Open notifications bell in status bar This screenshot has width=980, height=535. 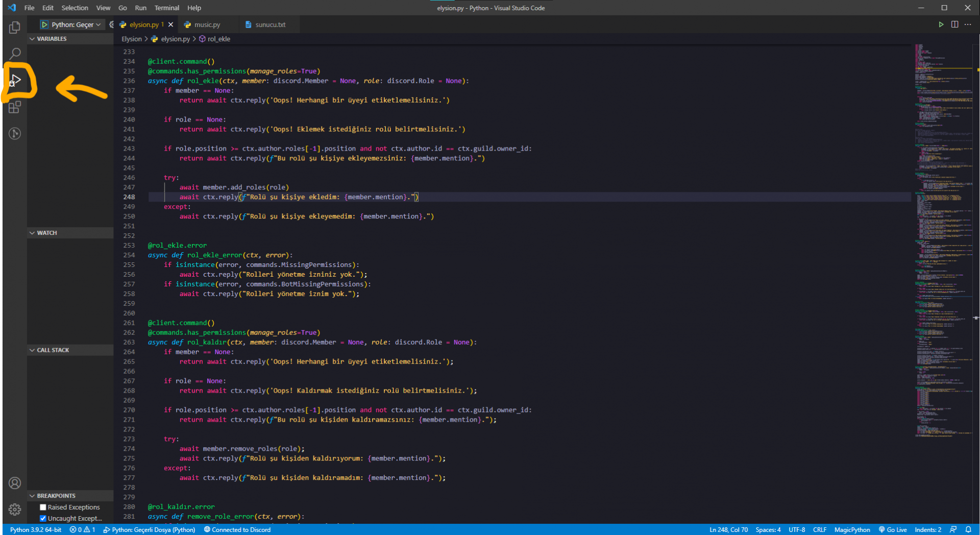click(968, 529)
